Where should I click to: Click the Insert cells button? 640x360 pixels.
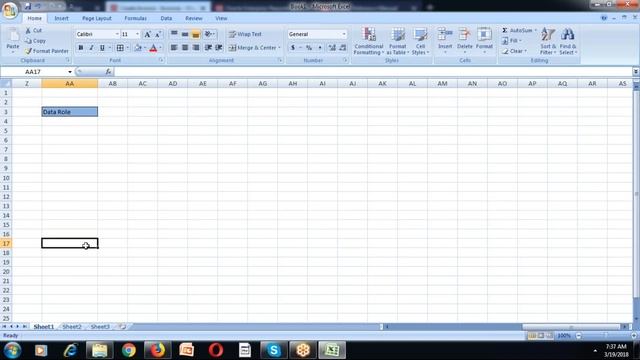[445, 40]
